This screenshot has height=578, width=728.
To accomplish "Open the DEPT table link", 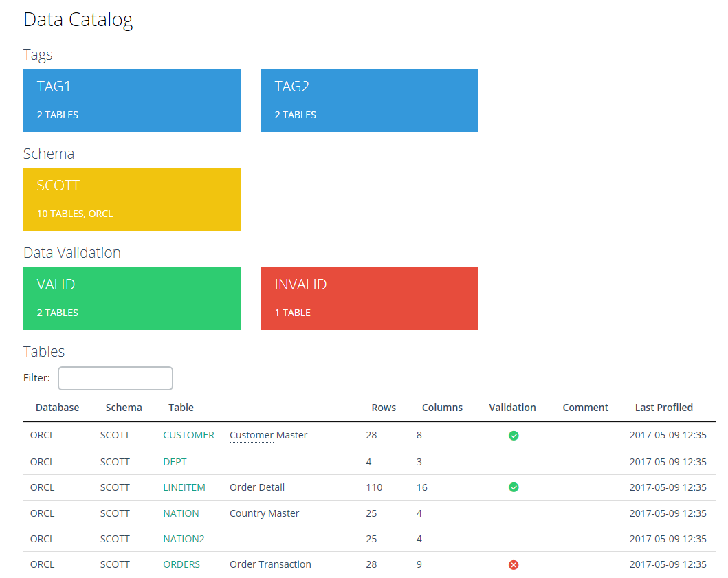I will pos(175,462).
